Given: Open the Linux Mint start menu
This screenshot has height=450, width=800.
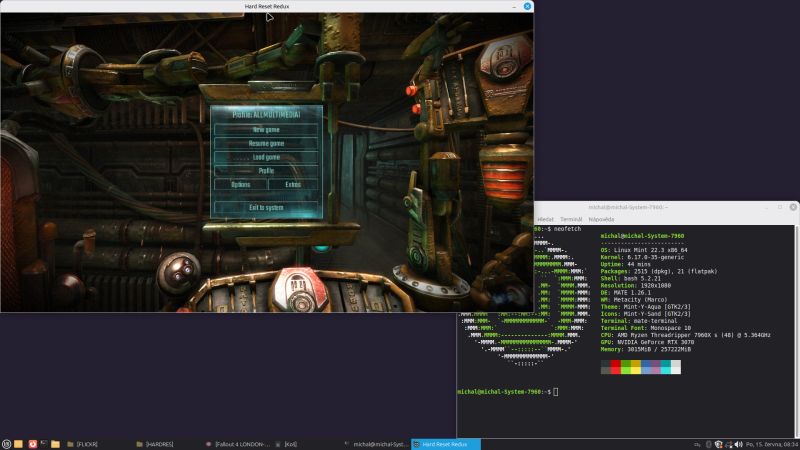Looking at the screenshot, I should click(x=6, y=444).
